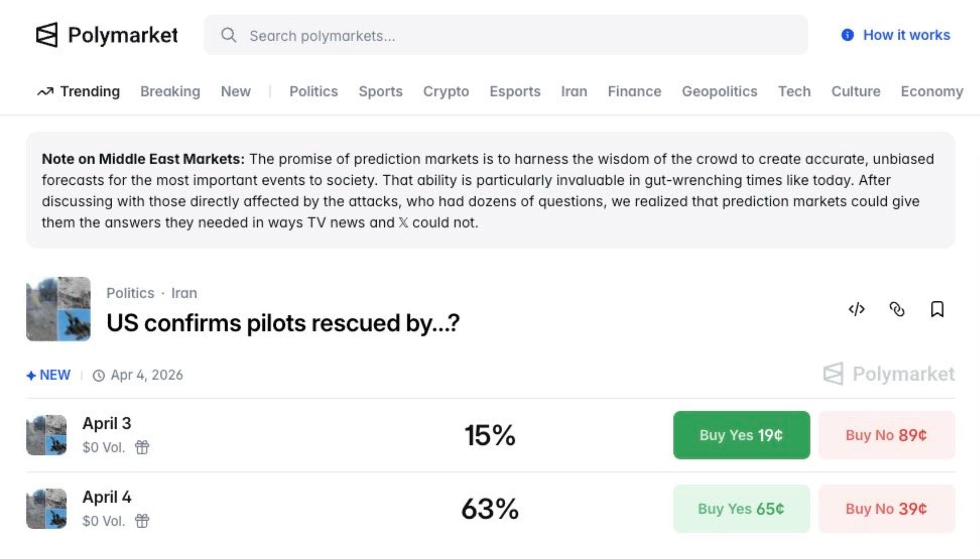Click the embed code icon
980x559 pixels.
[x=856, y=309]
